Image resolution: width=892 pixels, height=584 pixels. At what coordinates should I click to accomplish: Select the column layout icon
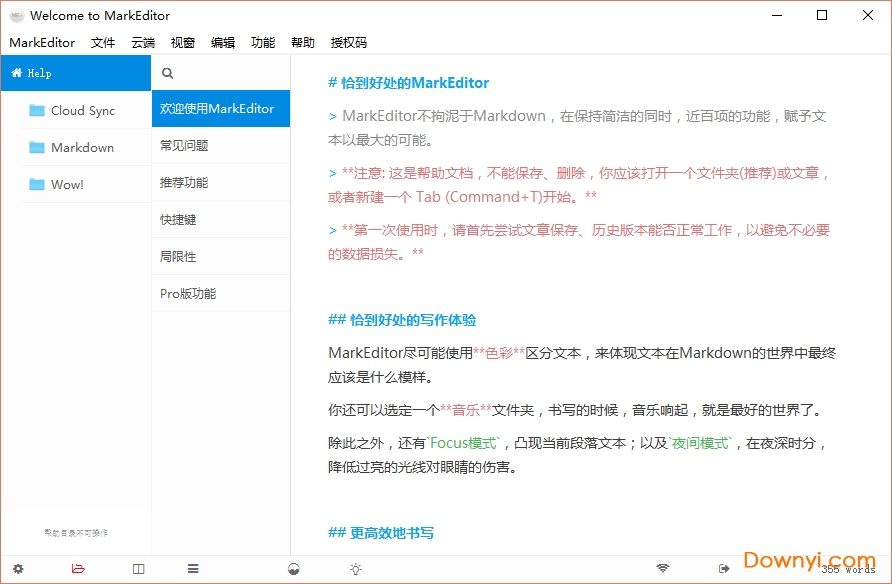point(138,567)
